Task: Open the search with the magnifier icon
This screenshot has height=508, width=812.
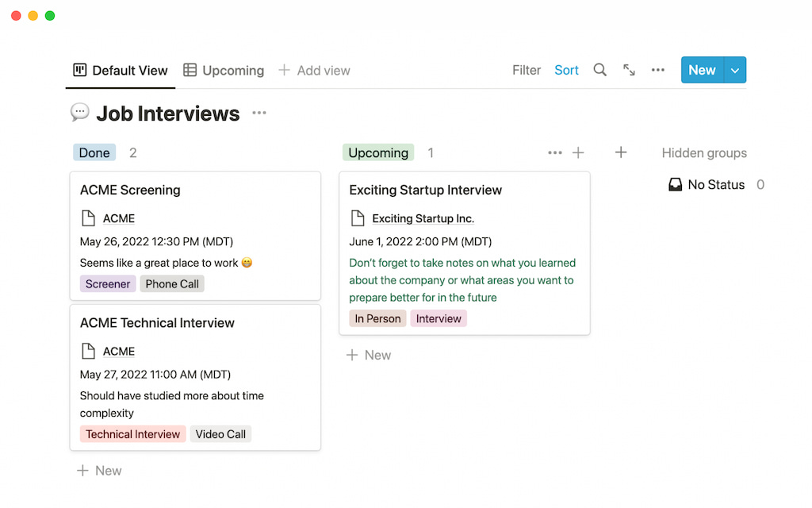Action: pos(600,70)
